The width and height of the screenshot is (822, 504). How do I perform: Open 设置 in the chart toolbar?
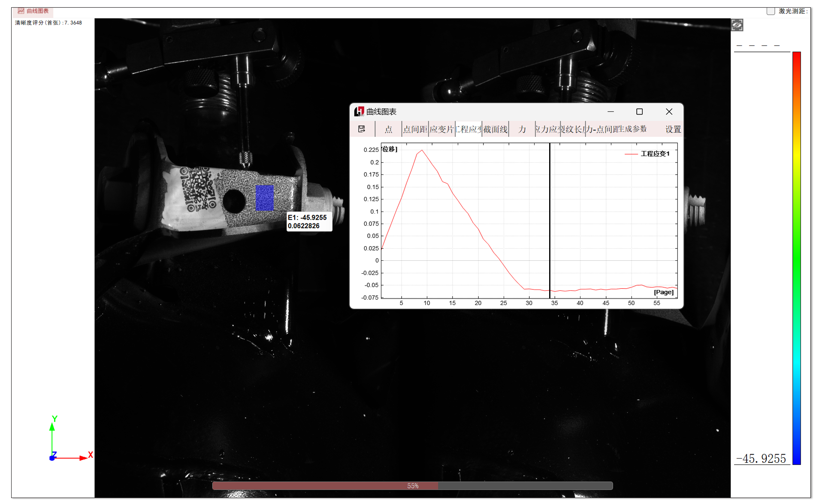[x=673, y=130]
